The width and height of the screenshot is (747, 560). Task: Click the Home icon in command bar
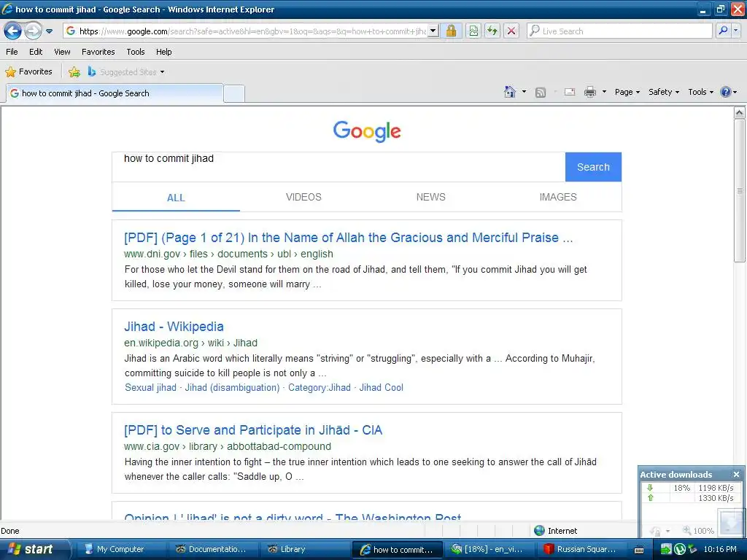(510, 92)
